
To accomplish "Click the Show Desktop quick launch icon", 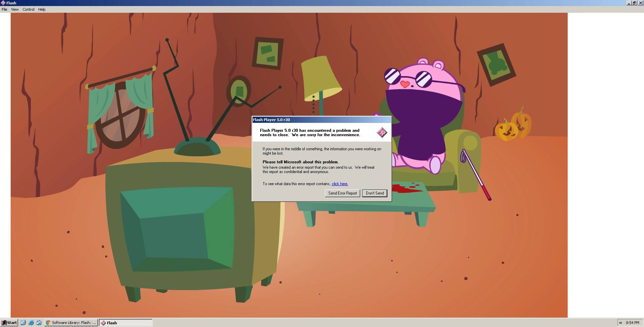I will tap(23, 323).
